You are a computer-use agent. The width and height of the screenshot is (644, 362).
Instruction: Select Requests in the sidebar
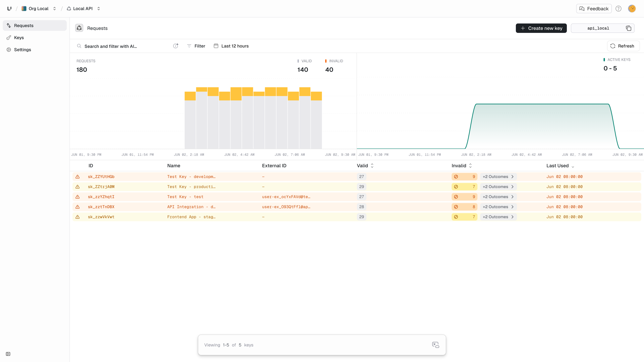[35, 25]
